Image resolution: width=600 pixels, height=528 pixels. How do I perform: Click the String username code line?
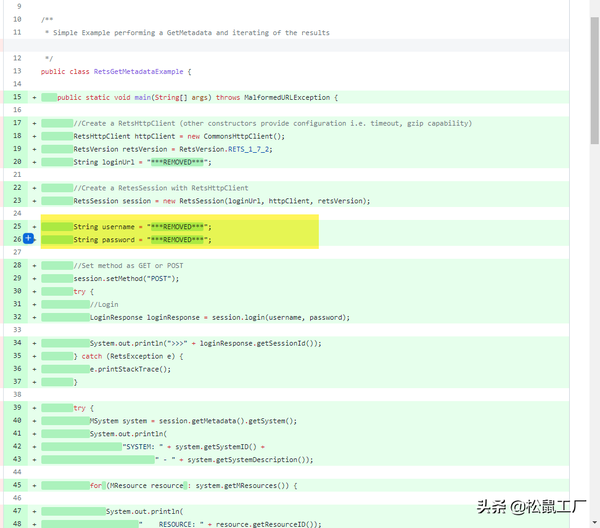tap(142, 227)
